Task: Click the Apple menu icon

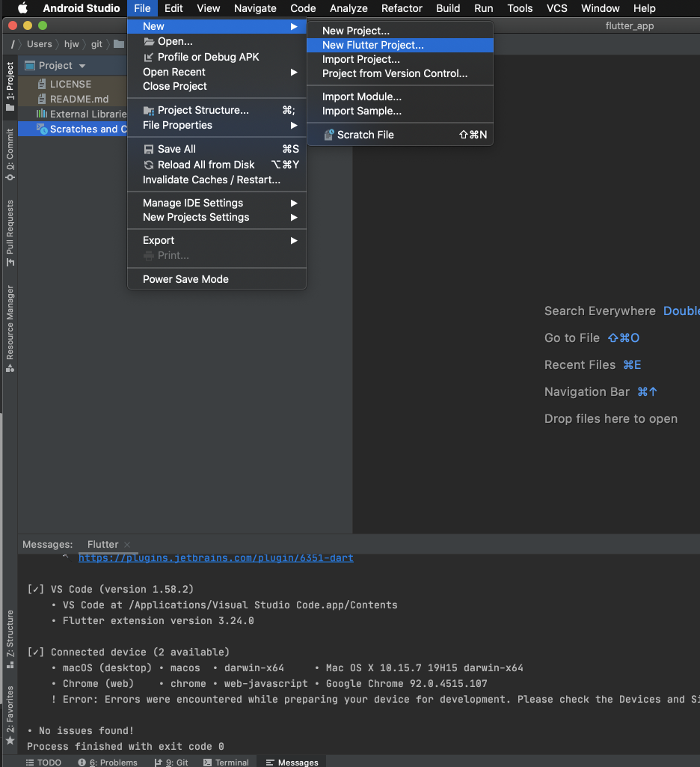Action: click(x=22, y=7)
